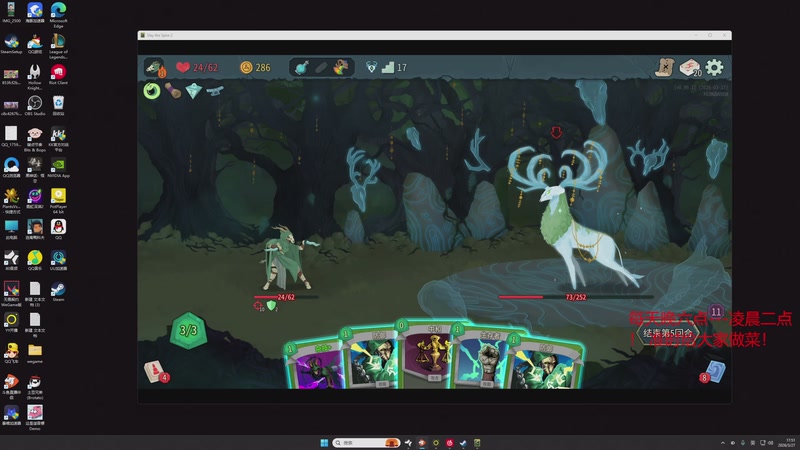
Task: Open Microsoft Edge desktop shortcut
Action: coord(58,15)
